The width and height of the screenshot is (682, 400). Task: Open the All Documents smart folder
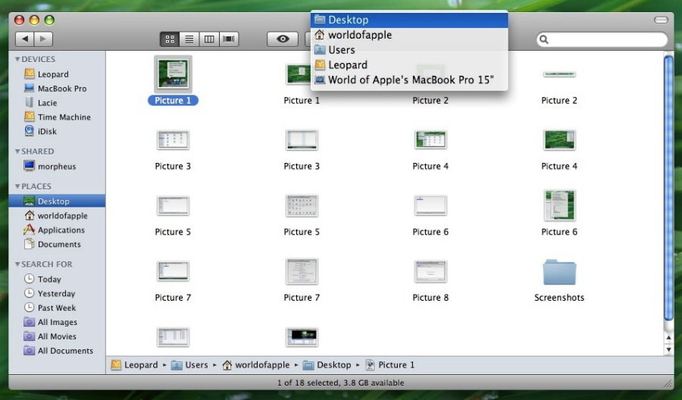pos(59,350)
